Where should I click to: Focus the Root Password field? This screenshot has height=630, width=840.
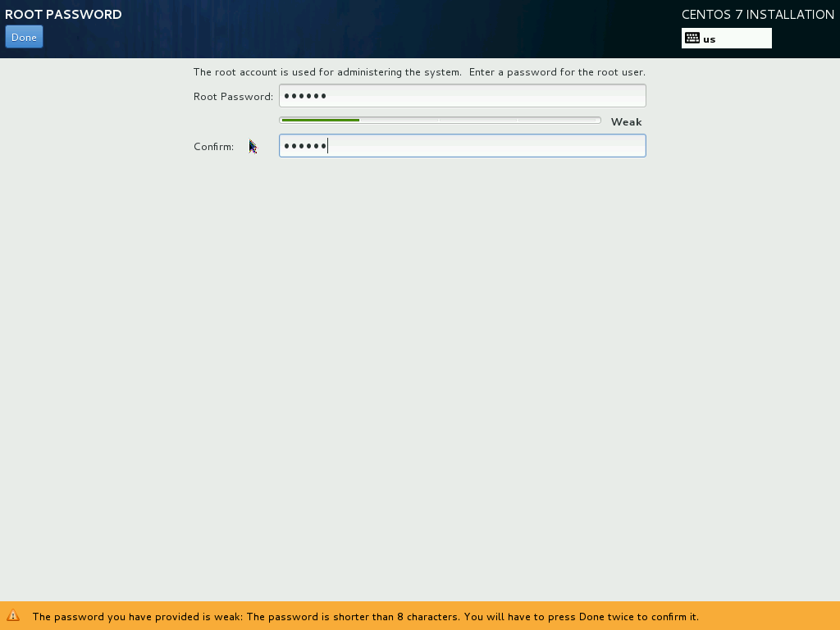[463, 96]
